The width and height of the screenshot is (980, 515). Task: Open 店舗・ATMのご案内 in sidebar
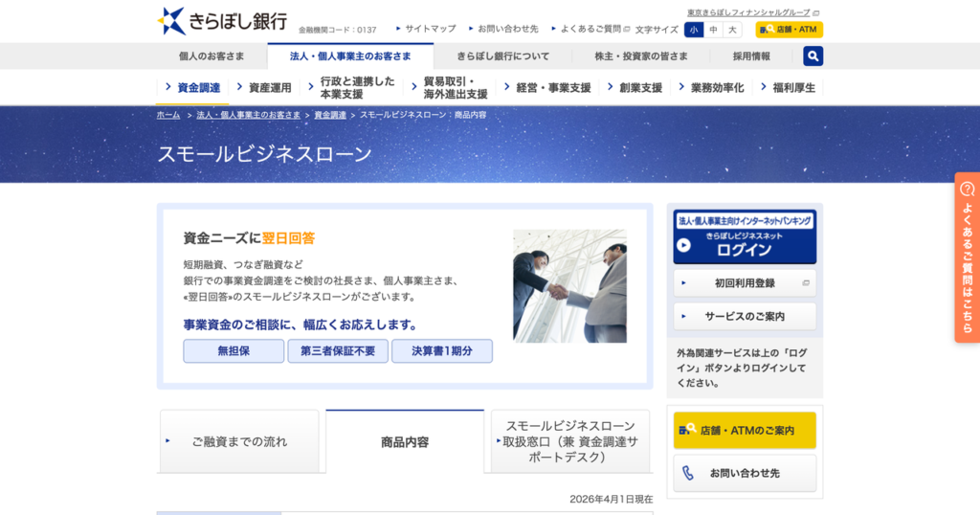tap(745, 431)
